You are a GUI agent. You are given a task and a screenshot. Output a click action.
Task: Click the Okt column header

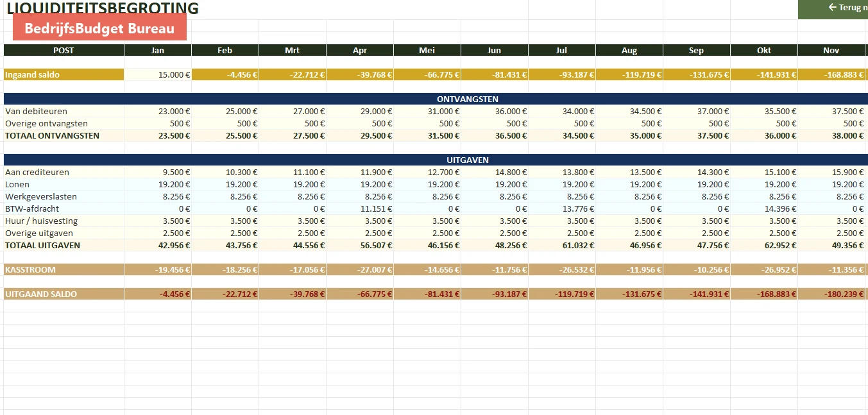pos(764,50)
